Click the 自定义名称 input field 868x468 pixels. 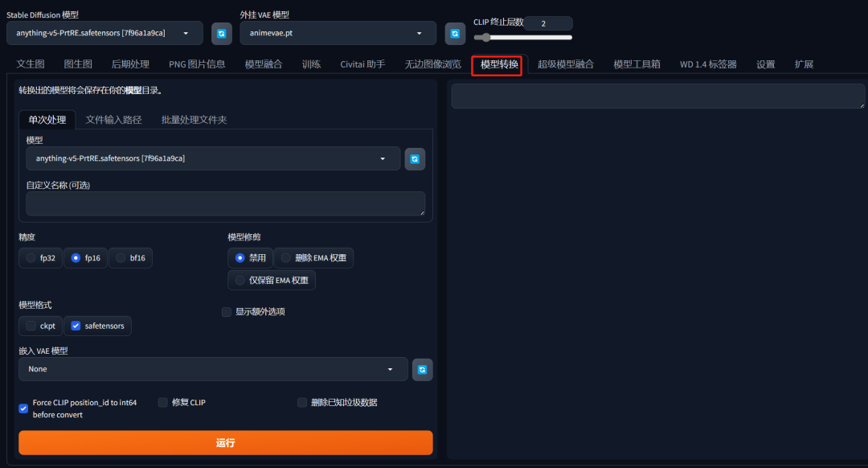[x=225, y=203]
